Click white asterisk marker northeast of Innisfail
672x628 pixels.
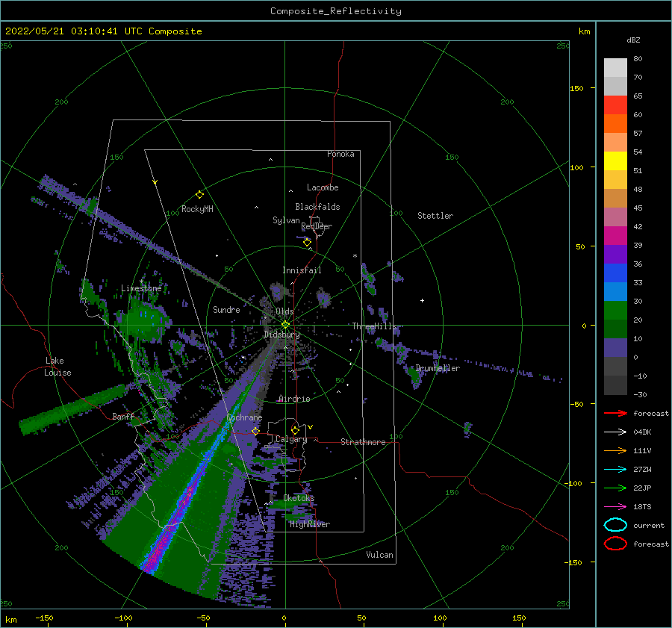coord(355,256)
